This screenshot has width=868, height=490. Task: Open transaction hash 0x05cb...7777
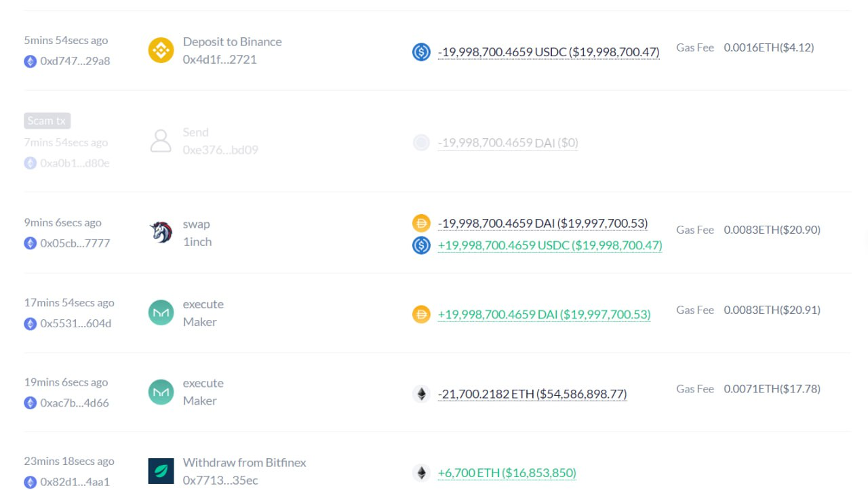point(75,243)
